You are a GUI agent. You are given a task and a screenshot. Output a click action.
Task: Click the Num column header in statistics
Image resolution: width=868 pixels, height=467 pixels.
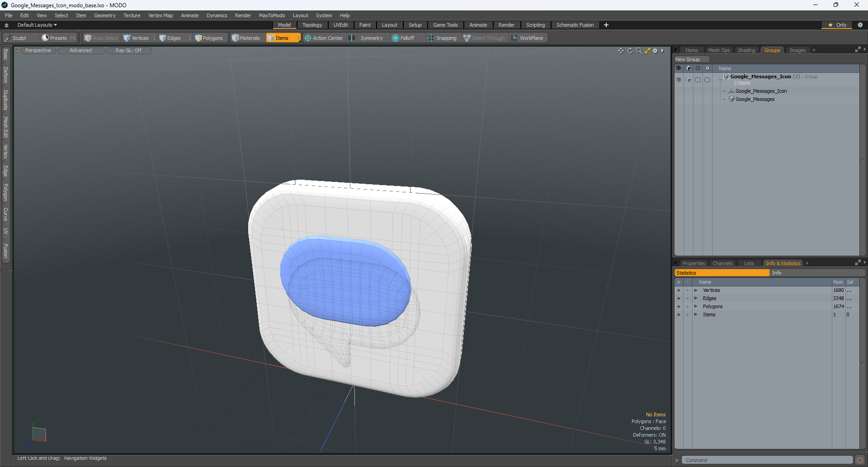[838, 282]
